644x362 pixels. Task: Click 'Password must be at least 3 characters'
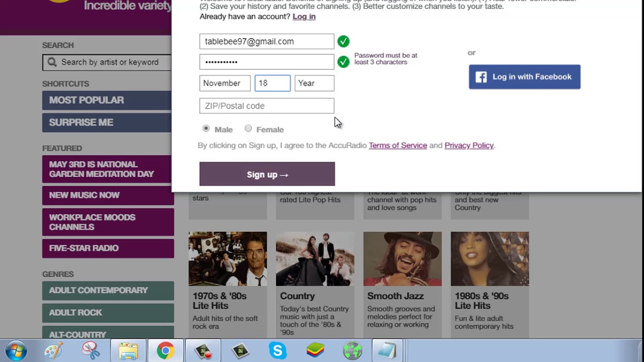386,59
